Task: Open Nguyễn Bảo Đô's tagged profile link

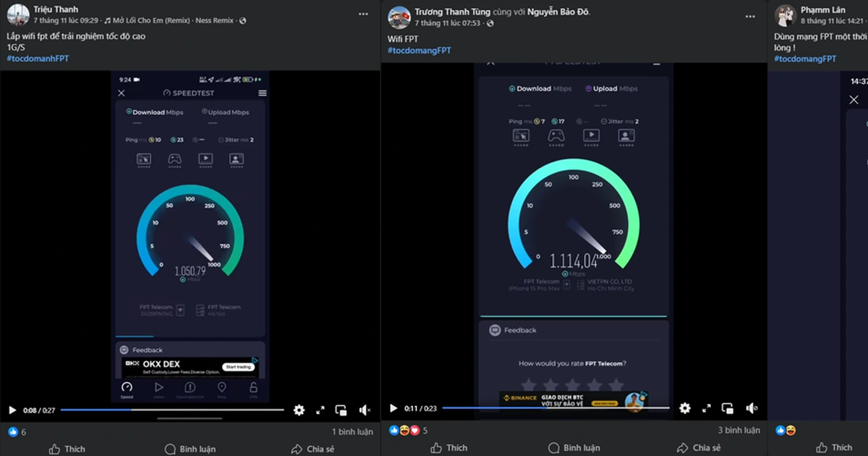Action: pos(558,12)
